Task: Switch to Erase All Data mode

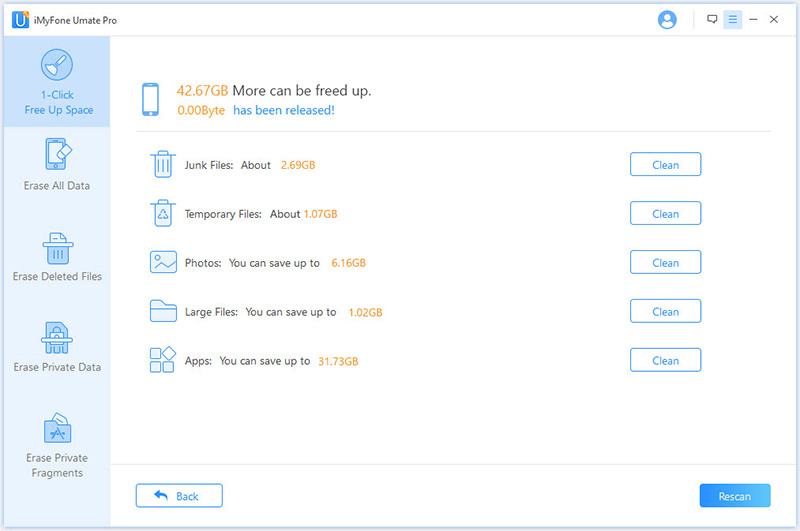Action: (x=55, y=165)
